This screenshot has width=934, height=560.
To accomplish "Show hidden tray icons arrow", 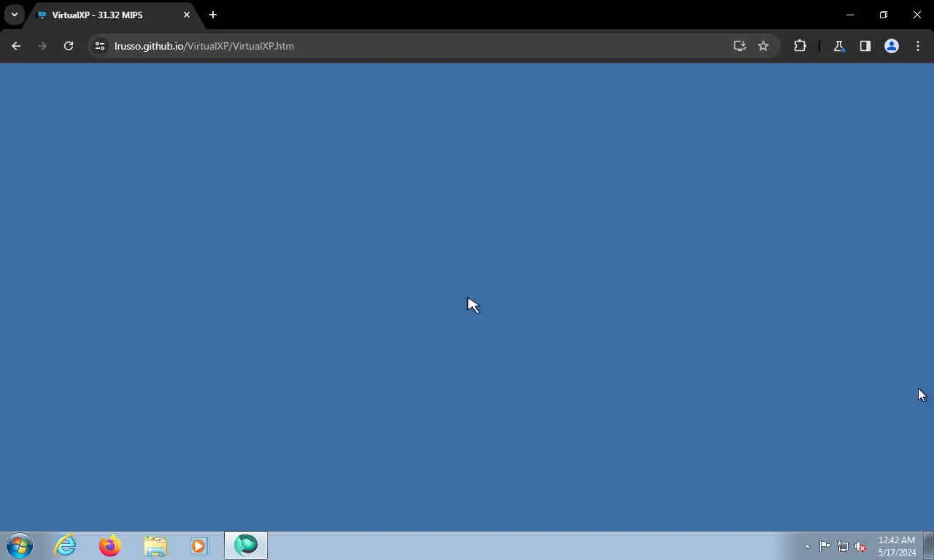I will pos(807,546).
